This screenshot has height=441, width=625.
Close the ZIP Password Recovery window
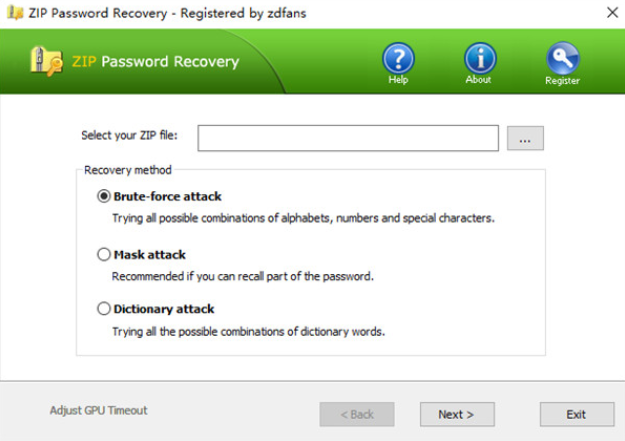[x=611, y=13]
